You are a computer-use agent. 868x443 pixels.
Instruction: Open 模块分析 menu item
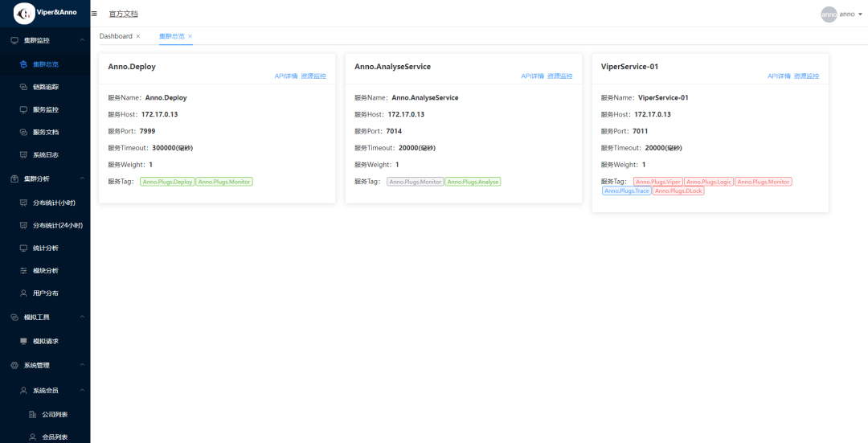pyautogui.click(x=45, y=271)
